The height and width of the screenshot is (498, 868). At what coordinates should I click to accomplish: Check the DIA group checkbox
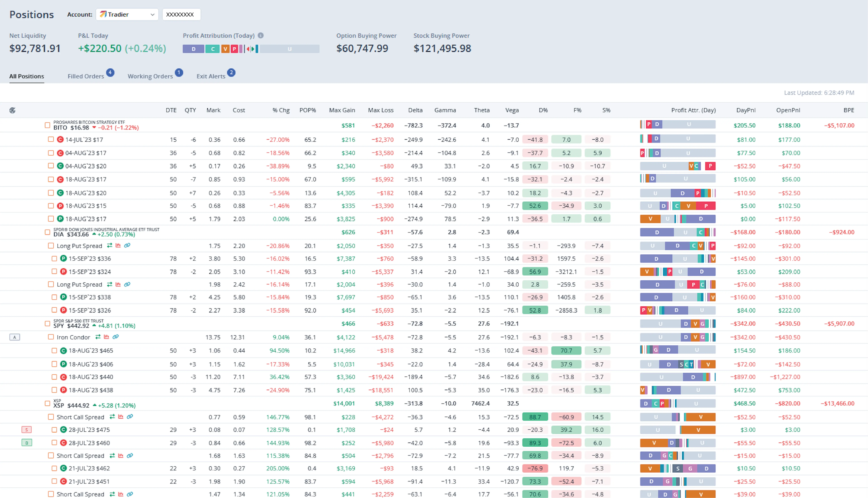48,232
